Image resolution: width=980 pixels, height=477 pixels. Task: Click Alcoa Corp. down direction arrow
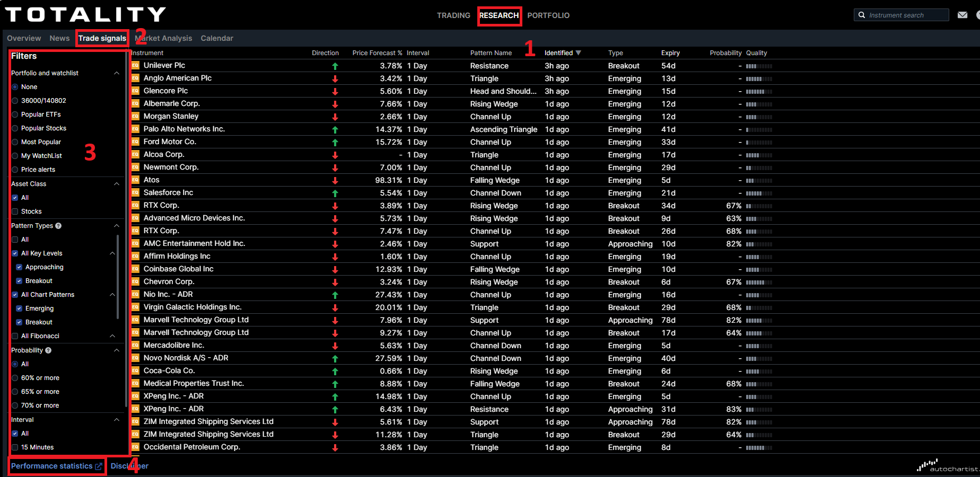[x=335, y=155]
